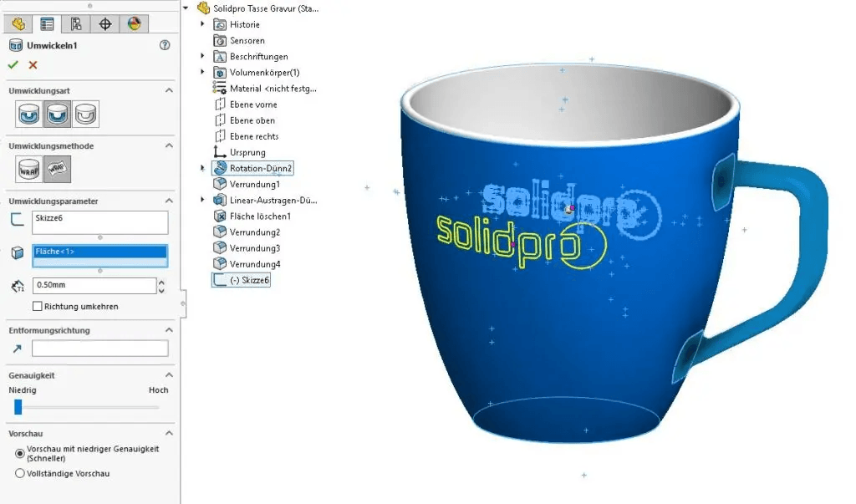This screenshot has width=856, height=504.
Task: Cancel Umwickeln1 with the red X
Action: pyautogui.click(x=33, y=65)
